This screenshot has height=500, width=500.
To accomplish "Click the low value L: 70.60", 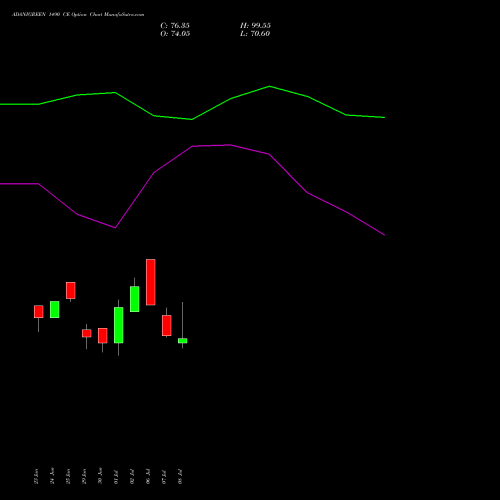I will (x=255, y=34).
